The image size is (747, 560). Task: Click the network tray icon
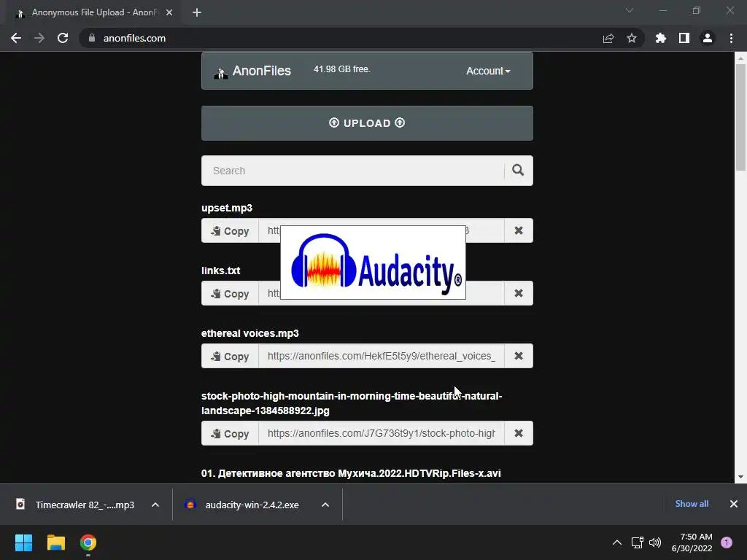[637, 542]
